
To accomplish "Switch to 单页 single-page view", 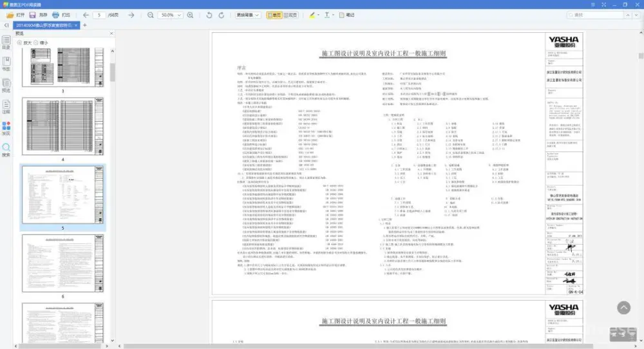I will tap(274, 15).
